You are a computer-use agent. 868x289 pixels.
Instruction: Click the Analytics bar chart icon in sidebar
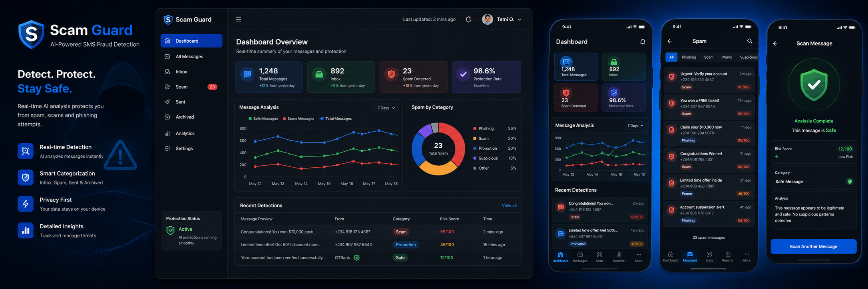[x=167, y=133]
